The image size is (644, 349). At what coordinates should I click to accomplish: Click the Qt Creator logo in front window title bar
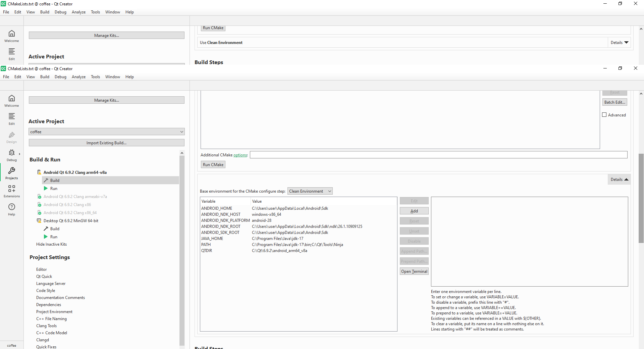(x=3, y=68)
